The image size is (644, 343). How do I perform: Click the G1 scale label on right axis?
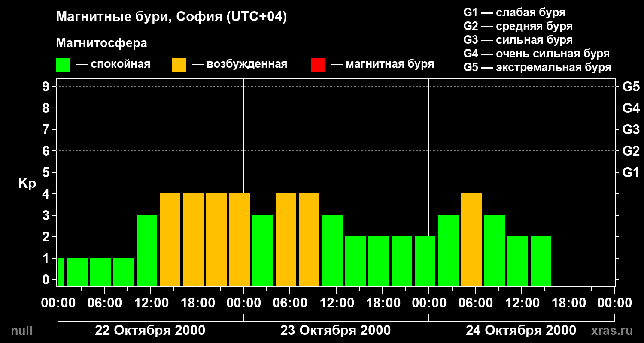(x=631, y=172)
